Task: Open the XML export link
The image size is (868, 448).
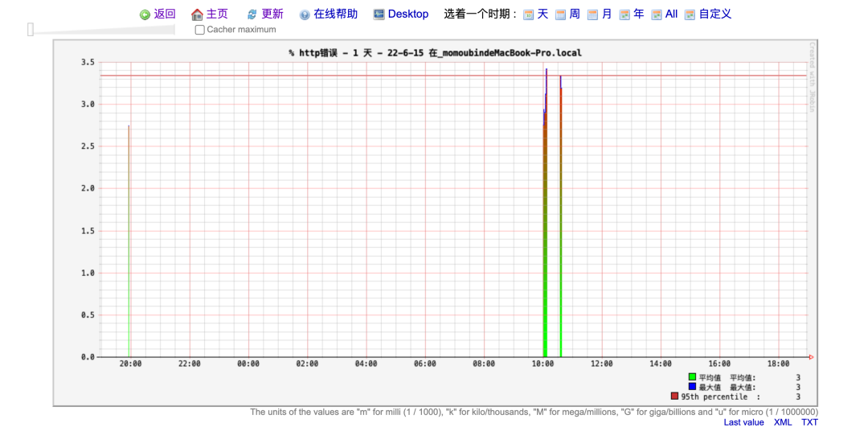Action: 783,422
